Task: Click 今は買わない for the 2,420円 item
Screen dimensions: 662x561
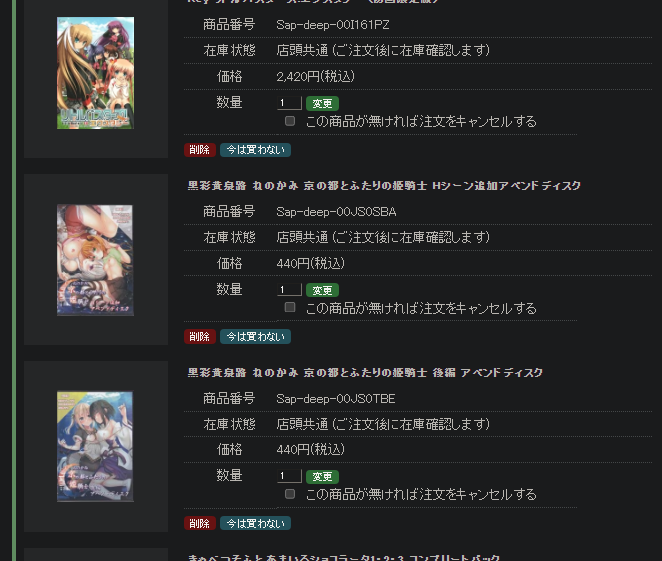Action: [255, 150]
